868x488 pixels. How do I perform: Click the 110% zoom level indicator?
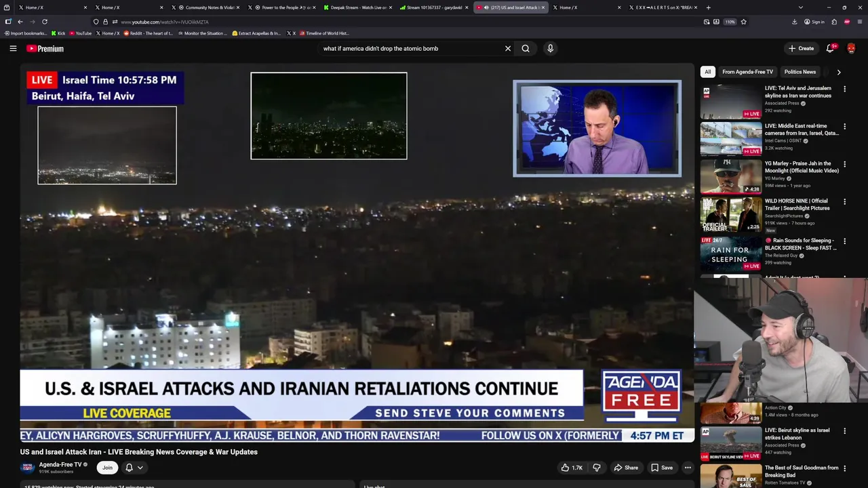[730, 22]
